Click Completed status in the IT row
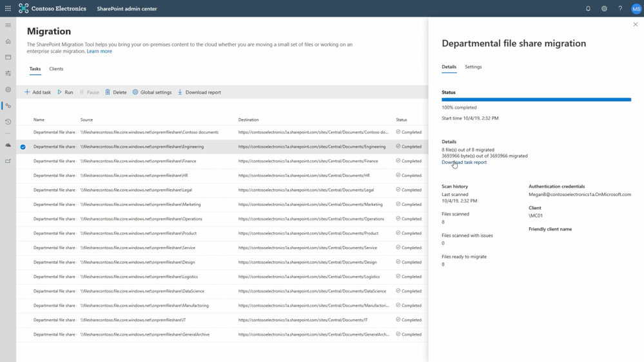Image resolution: width=644 pixels, height=362 pixels. pyautogui.click(x=409, y=319)
